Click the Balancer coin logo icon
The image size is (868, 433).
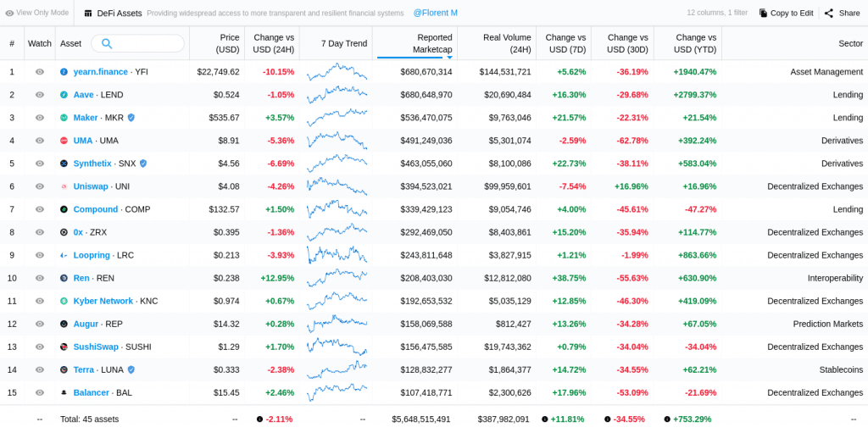coord(64,392)
